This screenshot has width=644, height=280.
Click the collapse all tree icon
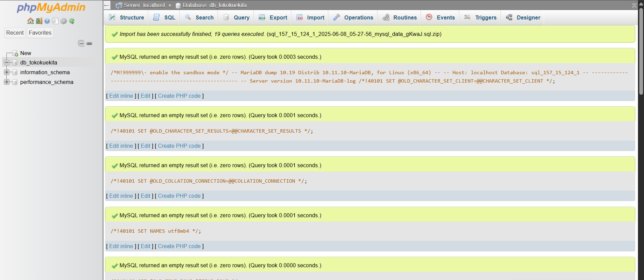[x=81, y=43]
